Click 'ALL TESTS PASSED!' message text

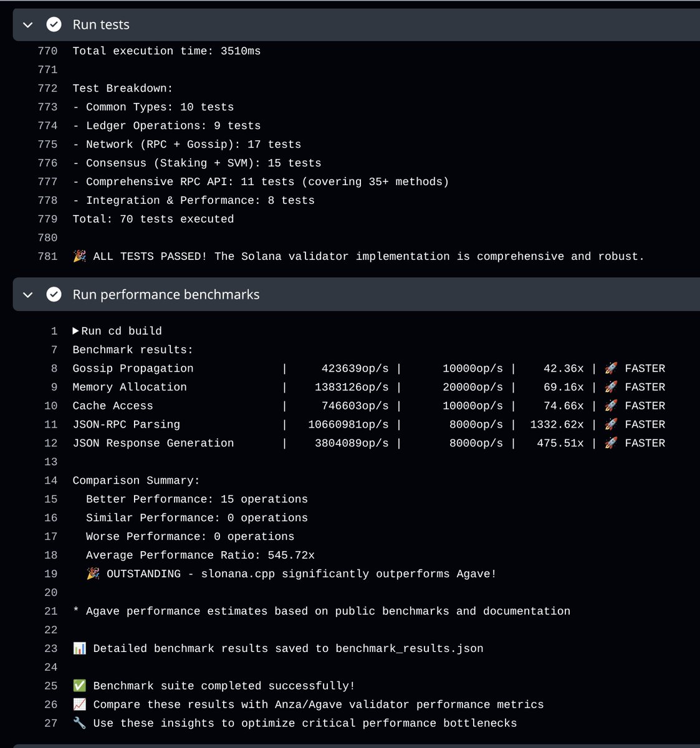click(x=150, y=256)
